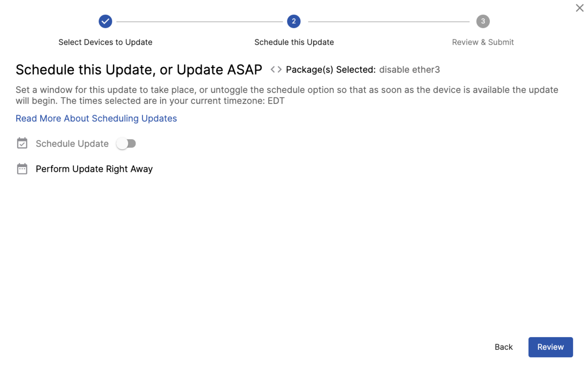Enable the Schedule Update toggle switch
Viewport: 588px width, 365px height.
(126, 144)
